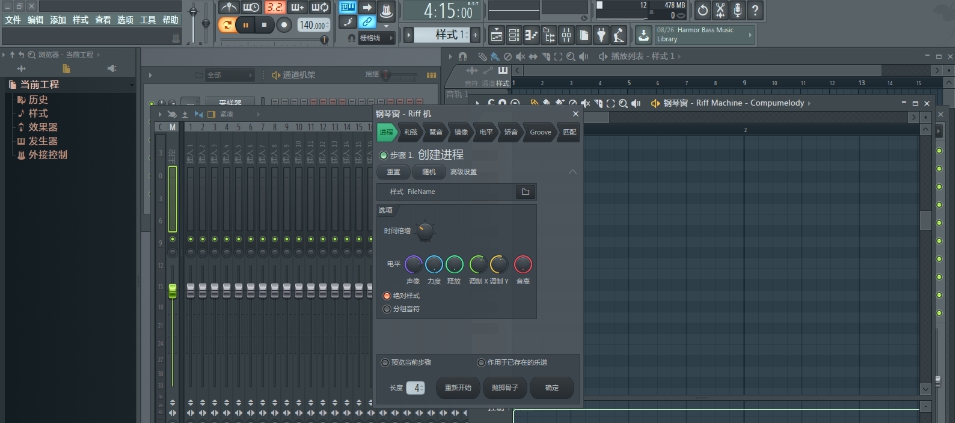Select the 绝对样式 radio option
Viewport: 955px width, 423px height.
pyautogui.click(x=387, y=296)
